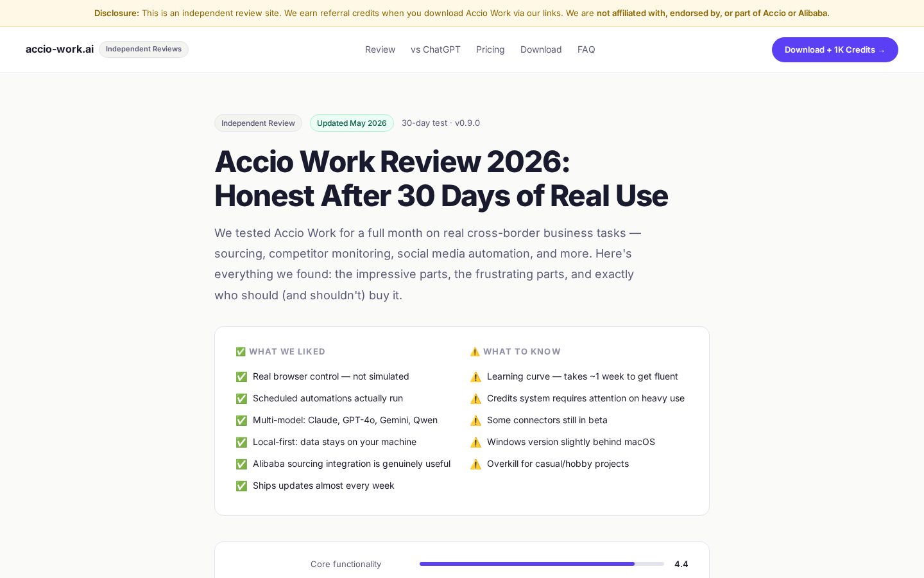Click the accio-work.ai site logo

(60, 49)
